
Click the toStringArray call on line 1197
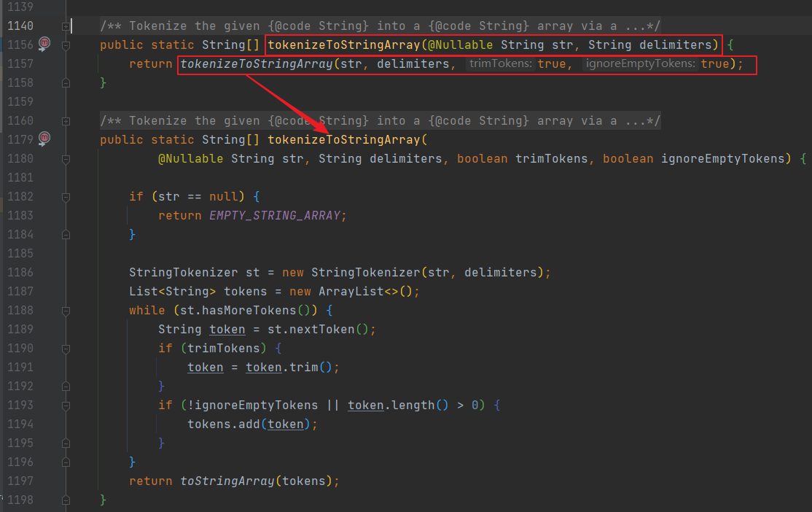click(x=227, y=481)
